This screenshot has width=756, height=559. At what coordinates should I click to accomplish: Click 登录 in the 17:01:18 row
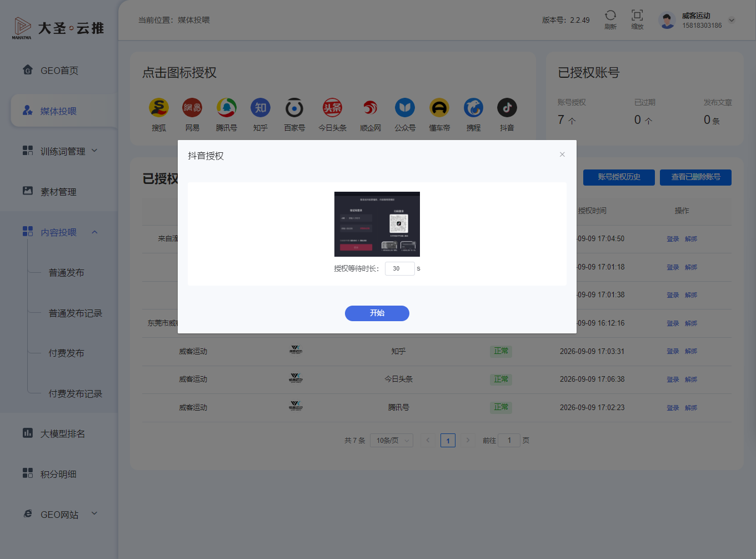click(x=673, y=267)
